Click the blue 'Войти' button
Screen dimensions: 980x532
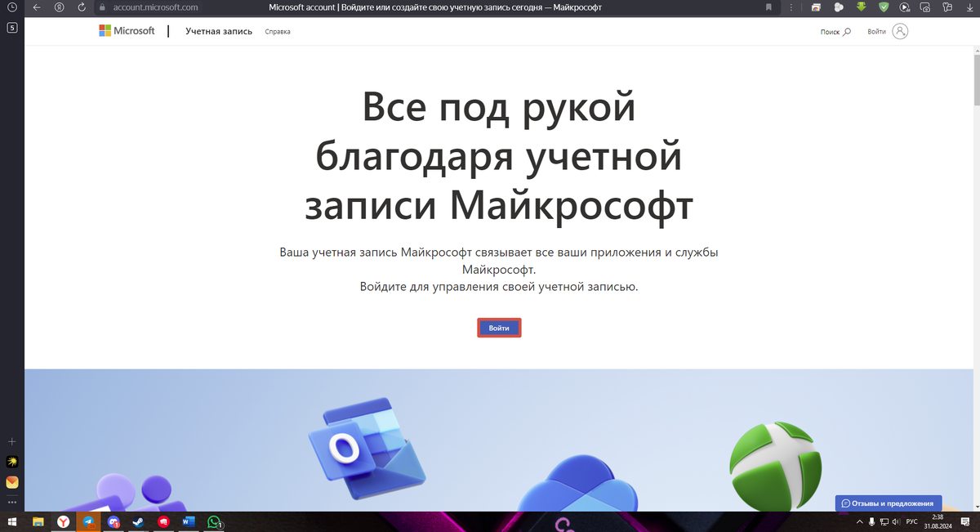tap(499, 328)
